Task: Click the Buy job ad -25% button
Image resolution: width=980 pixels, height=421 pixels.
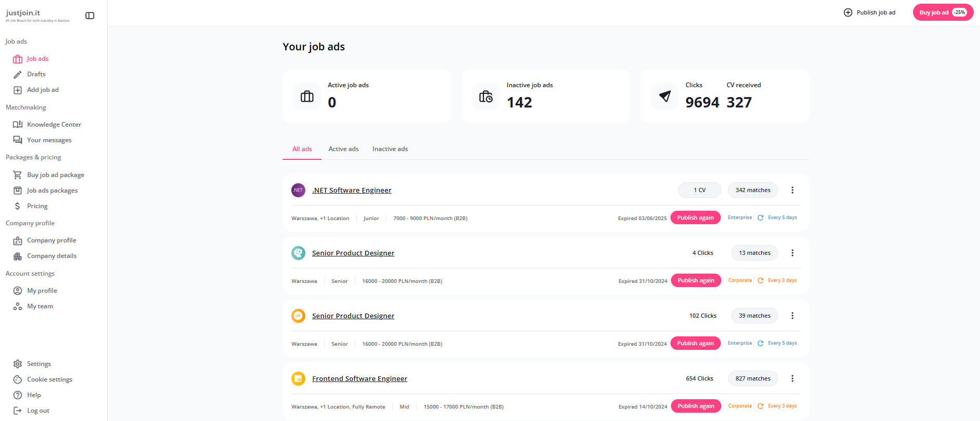Action: click(943, 12)
